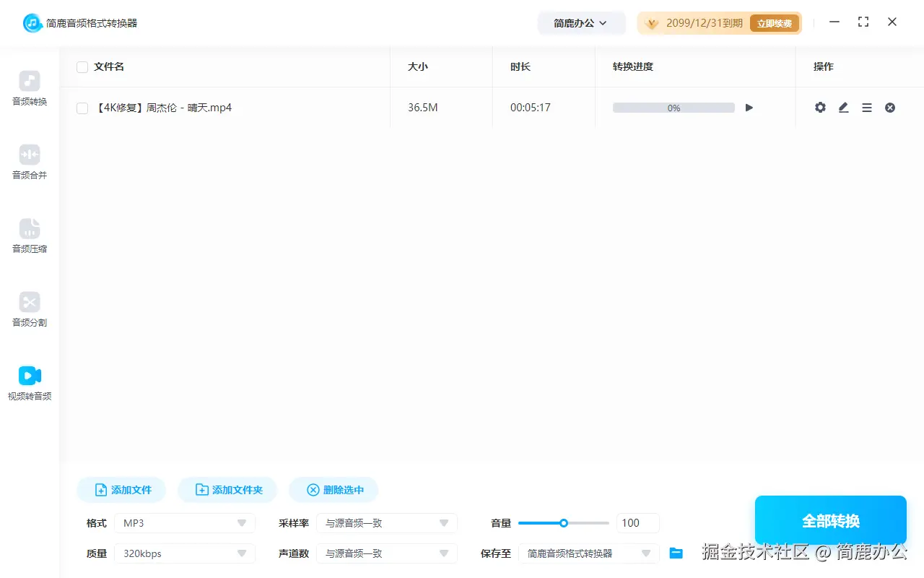924x578 pixels.
Task: Open the 采样率 dropdown menu
Action: (x=387, y=522)
